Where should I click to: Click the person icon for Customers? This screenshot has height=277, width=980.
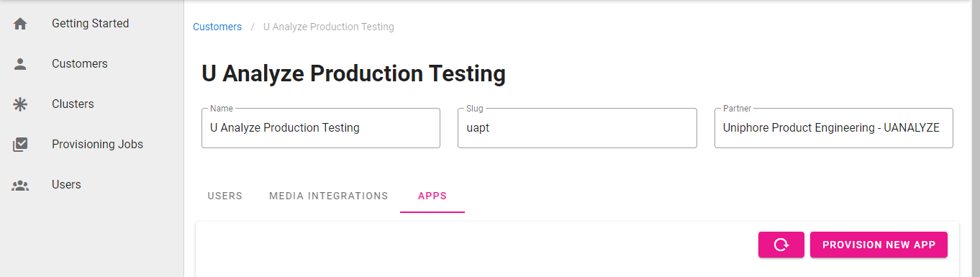(20, 64)
